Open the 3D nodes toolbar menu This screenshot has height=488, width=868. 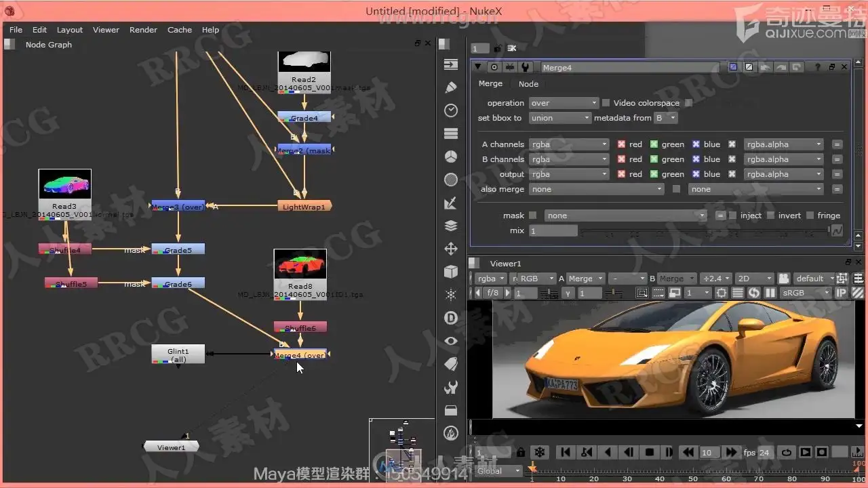[451, 272]
